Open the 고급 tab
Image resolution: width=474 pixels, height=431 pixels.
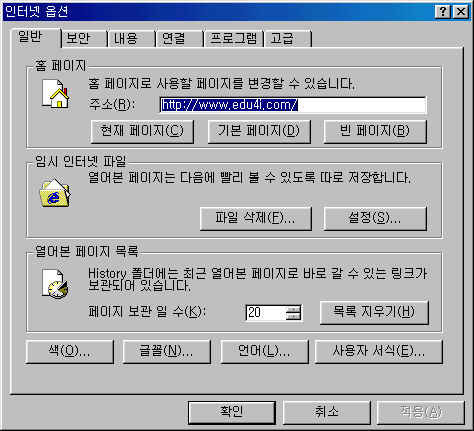(287, 39)
